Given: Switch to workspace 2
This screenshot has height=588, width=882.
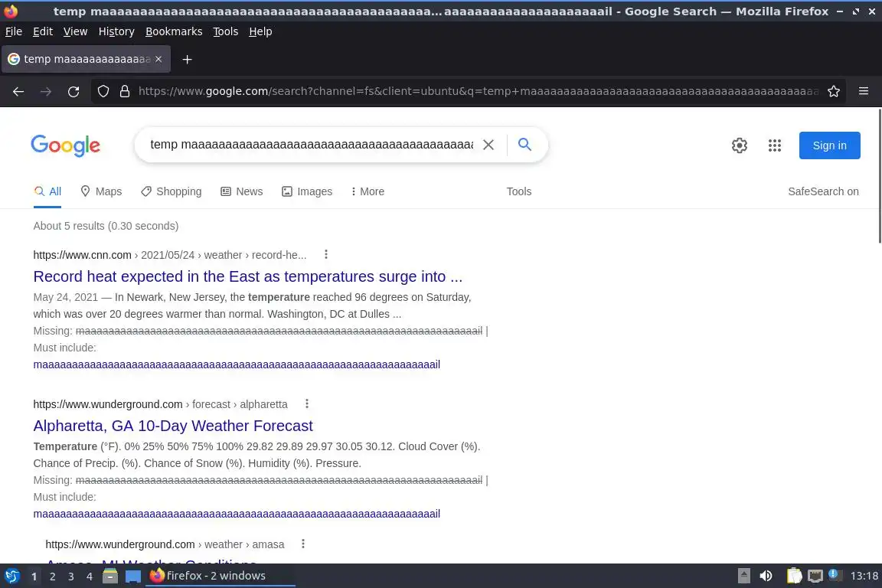Looking at the screenshot, I should (x=52, y=577).
